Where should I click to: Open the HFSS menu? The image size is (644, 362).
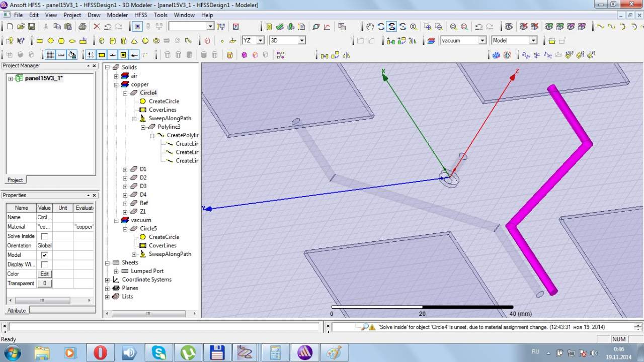[140, 15]
